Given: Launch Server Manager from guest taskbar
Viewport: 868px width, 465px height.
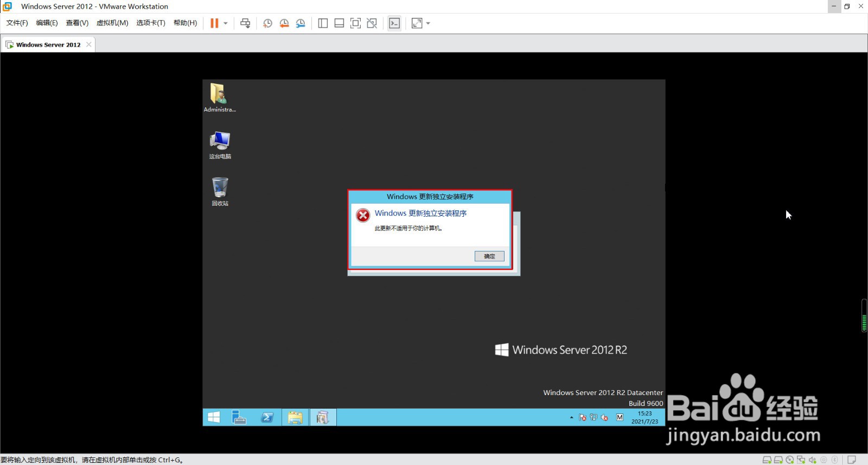Looking at the screenshot, I should coord(239,417).
